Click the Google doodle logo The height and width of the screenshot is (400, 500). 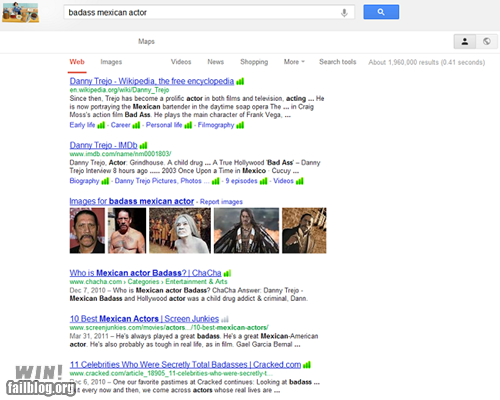pyautogui.click(x=20, y=12)
